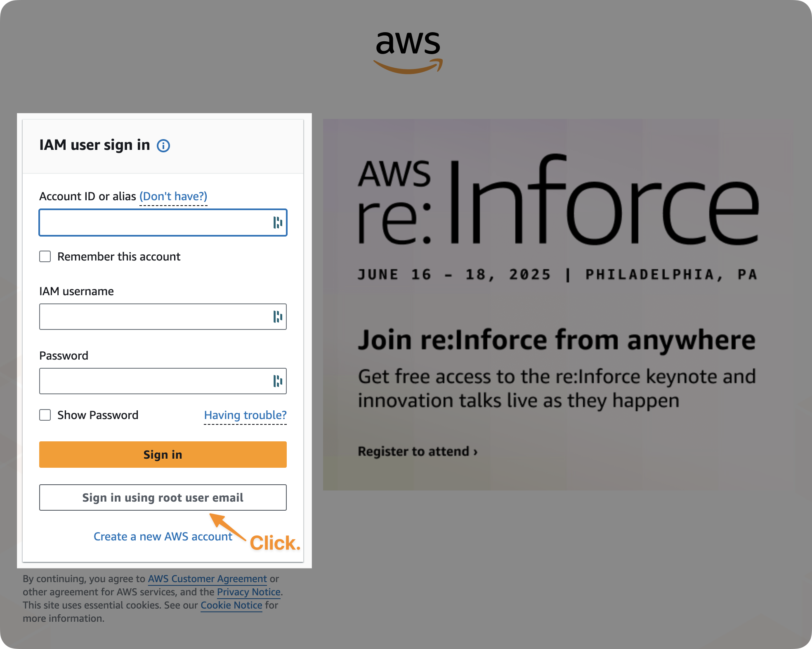Open the Create a new AWS account link
Image resolution: width=812 pixels, height=649 pixels.
point(163,536)
